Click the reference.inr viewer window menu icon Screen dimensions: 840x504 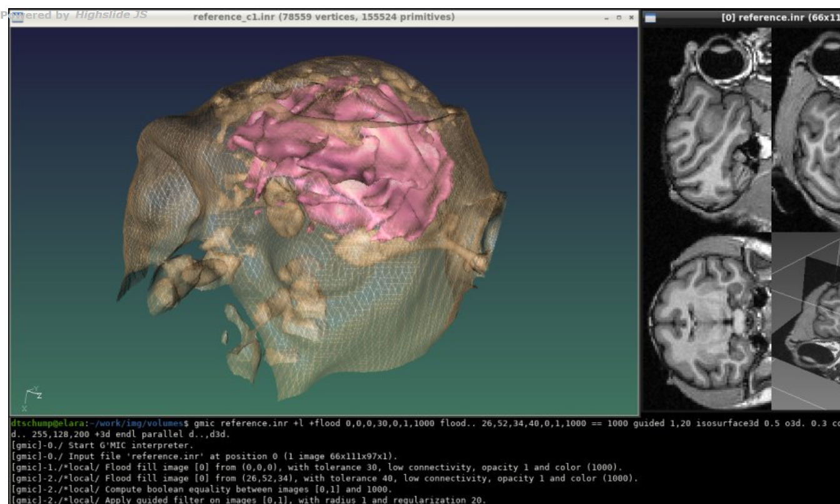[651, 17]
